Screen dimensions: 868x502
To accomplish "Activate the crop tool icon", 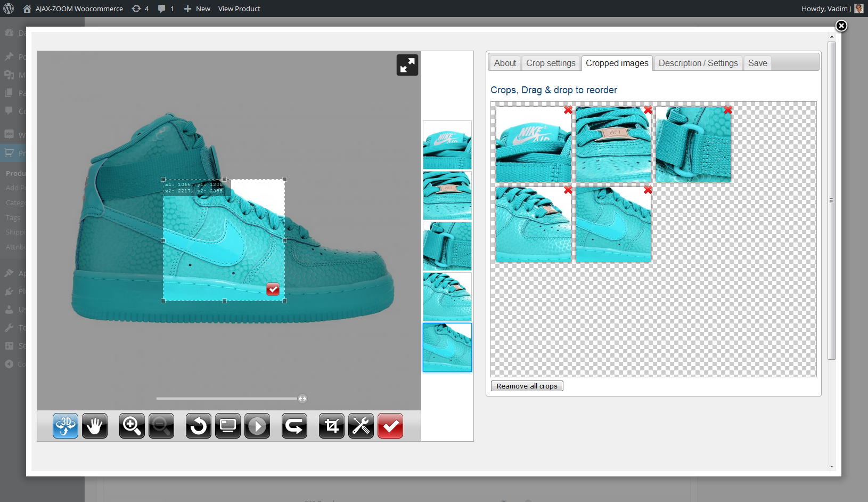I will [x=332, y=426].
